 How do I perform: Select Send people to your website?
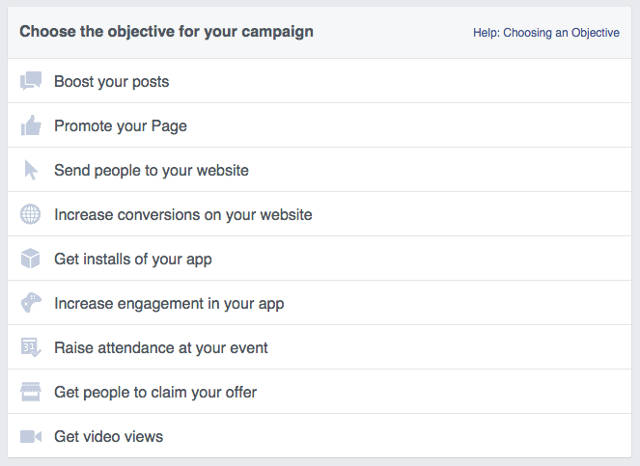click(x=151, y=170)
